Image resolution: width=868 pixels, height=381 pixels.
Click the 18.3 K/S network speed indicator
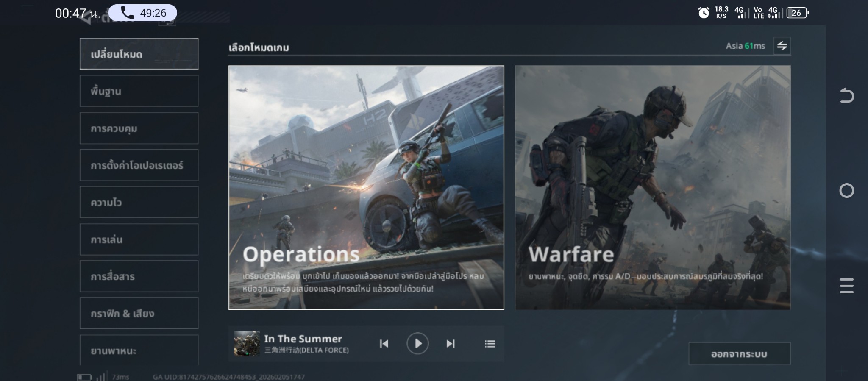(x=721, y=12)
